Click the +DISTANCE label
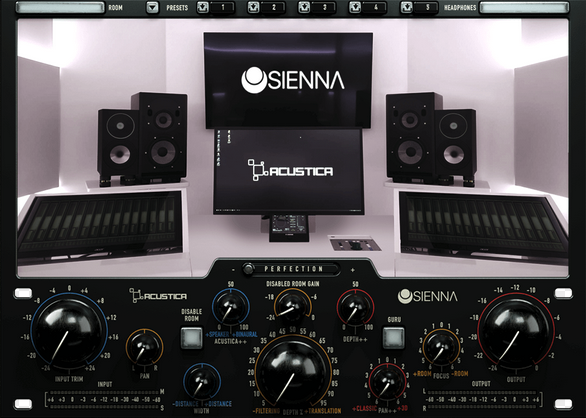 (219, 404)
